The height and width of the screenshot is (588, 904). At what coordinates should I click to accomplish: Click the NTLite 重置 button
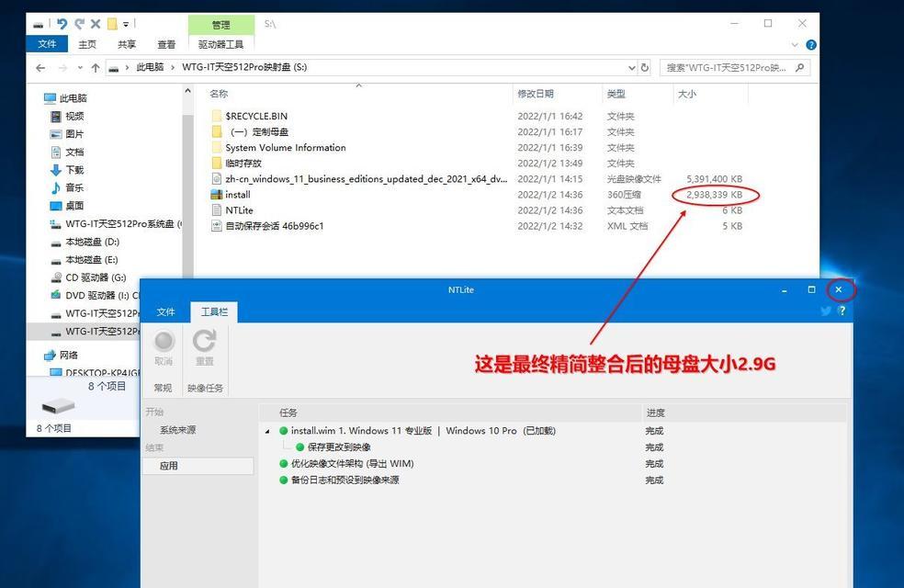point(205,349)
